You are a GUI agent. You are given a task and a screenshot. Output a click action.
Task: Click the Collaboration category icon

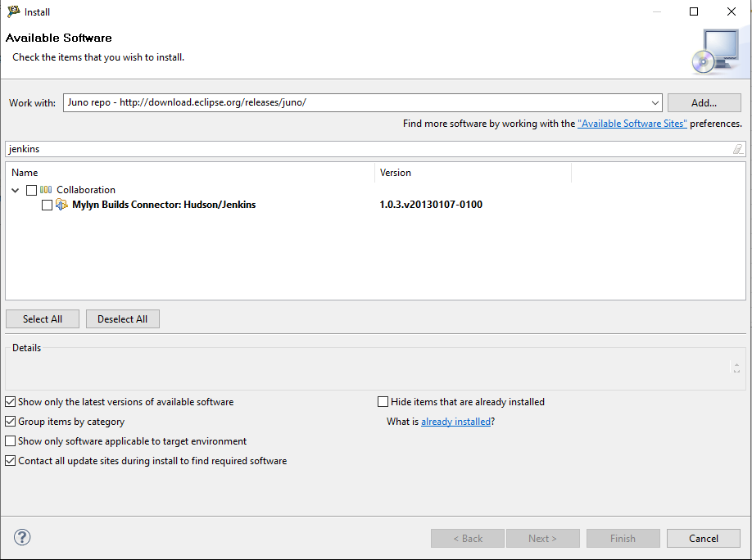coord(46,190)
